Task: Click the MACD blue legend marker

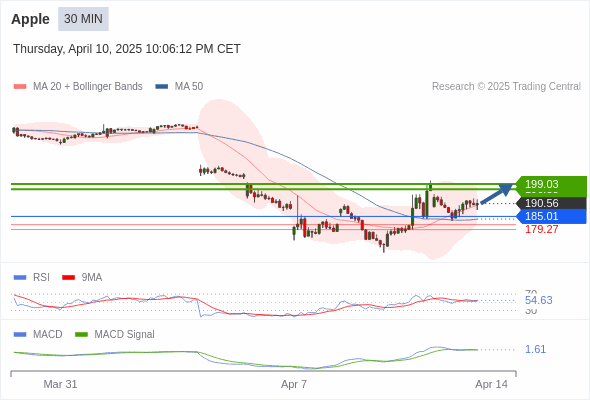Action: (x=20, y=334)
